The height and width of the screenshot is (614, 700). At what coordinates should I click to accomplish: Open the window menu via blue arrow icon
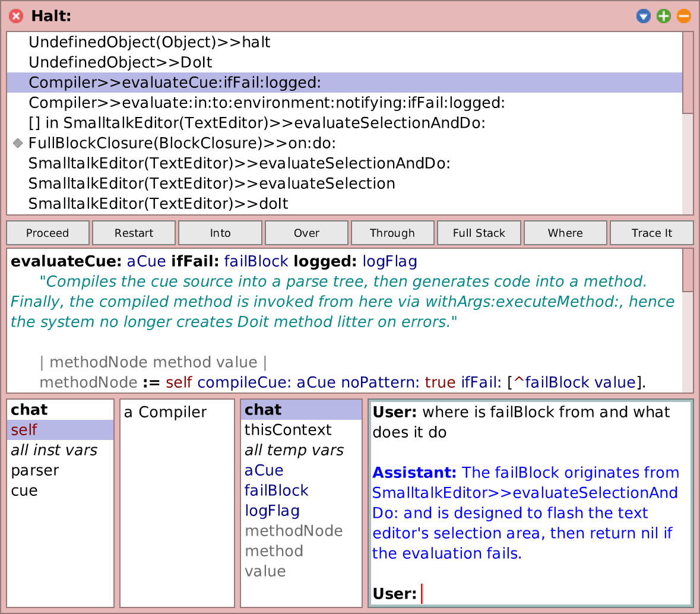tap(643, 16)
